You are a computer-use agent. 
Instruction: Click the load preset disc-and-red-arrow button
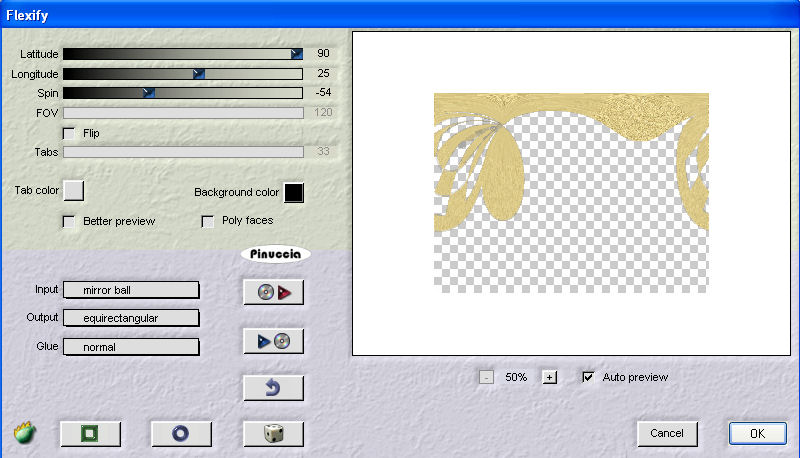tap(273, 292)
